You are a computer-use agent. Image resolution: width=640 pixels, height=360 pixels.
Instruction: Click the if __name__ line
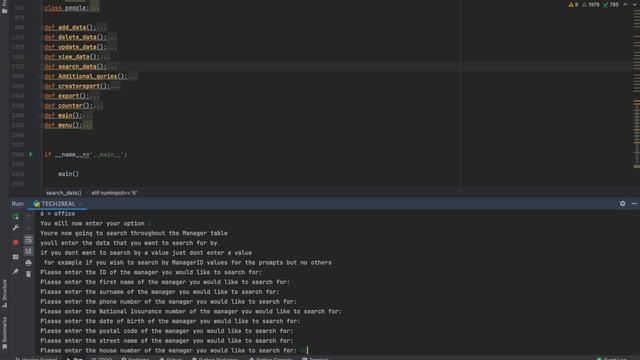click(x=86, y=155)
